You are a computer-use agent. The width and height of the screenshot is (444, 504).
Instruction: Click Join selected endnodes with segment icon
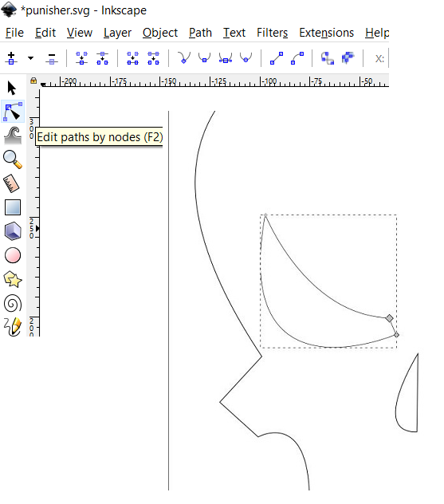click(132, 58)
